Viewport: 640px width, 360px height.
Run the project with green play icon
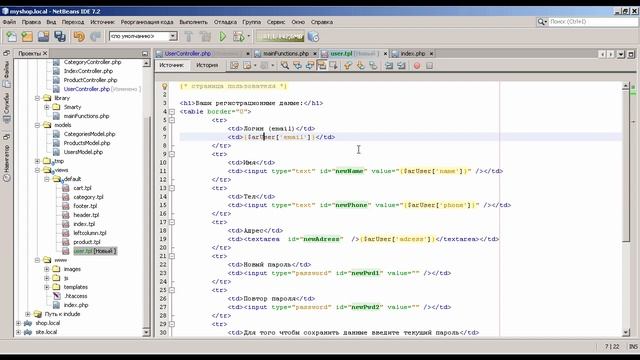[222, 37]
